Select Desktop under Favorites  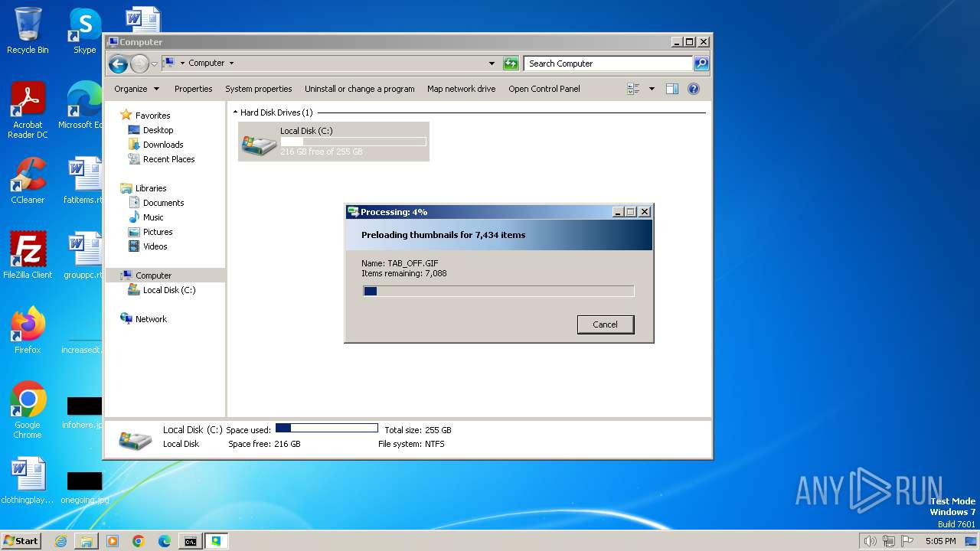click(x=158, y=130)
